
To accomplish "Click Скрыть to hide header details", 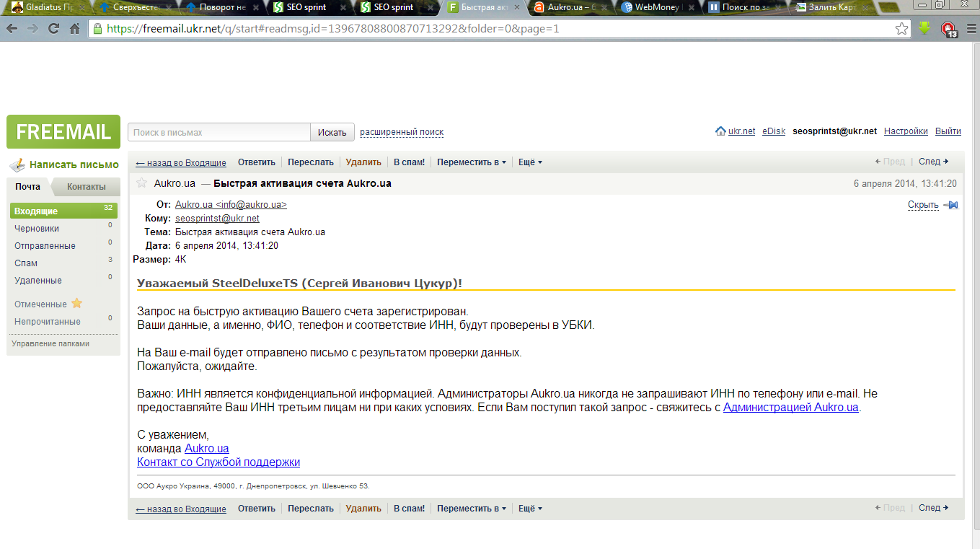I will [923, 205].
